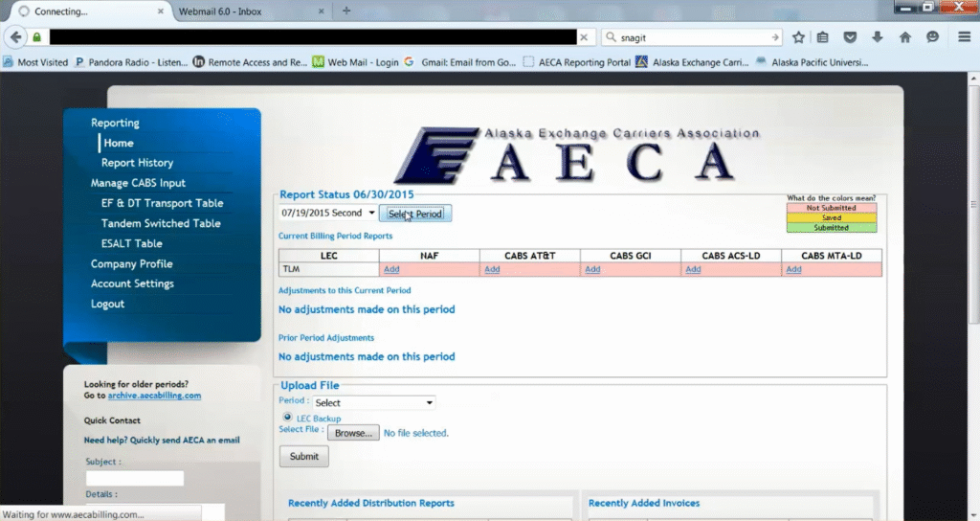The width and height of the screenshot is (980, 521).
Task: Click Add under CABS MTA-LD column
Action: pyautogui.click(x=793, y=269)
